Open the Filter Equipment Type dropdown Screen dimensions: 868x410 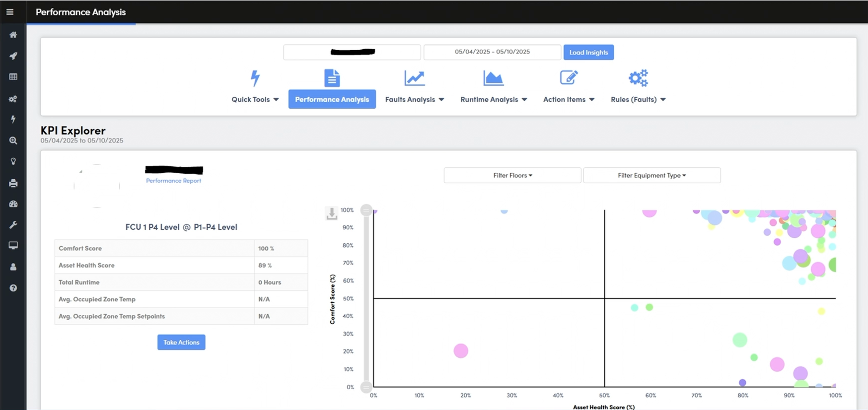[652, 175]
